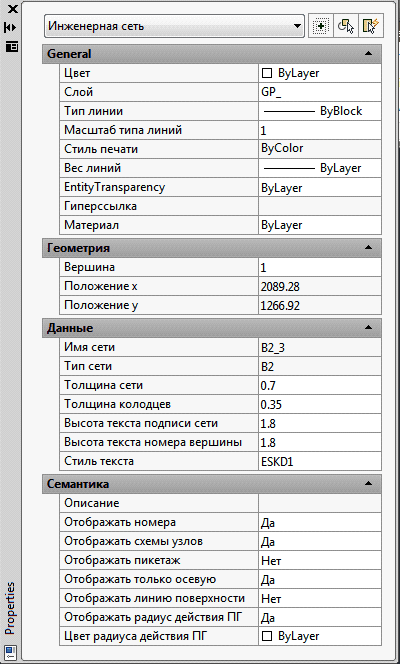This screenshot has height=664, width=400.
Task: Select the Тип линии ByBlock value
Action: tap(320, 111)
